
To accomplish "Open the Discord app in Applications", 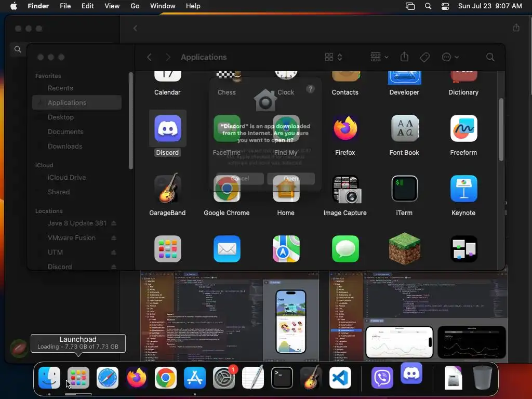I will pos(168,129).
